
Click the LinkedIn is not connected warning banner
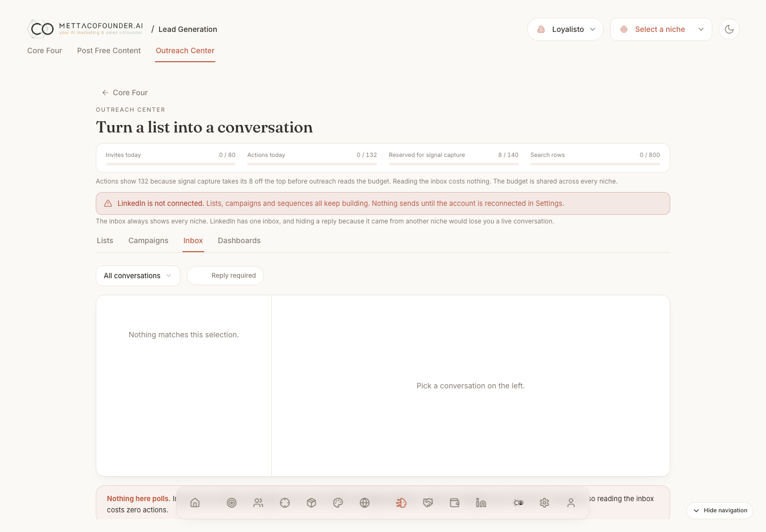[x=383, y=203]
